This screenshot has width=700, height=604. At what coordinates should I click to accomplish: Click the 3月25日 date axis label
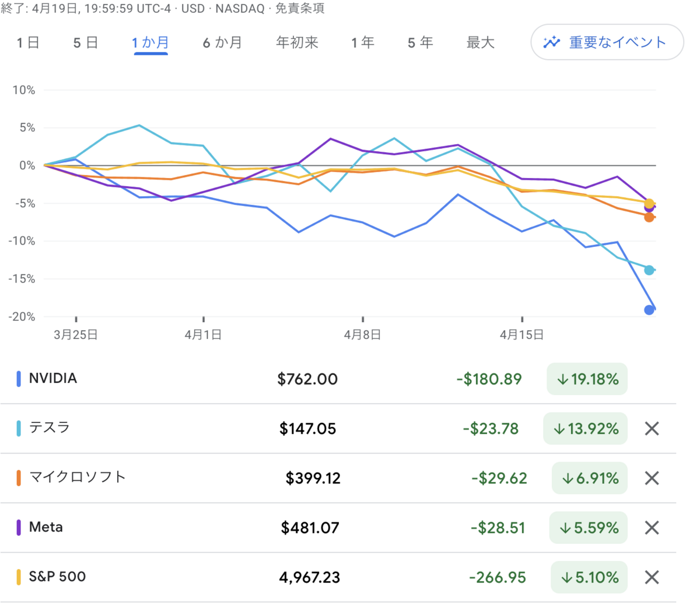[76, 334]
